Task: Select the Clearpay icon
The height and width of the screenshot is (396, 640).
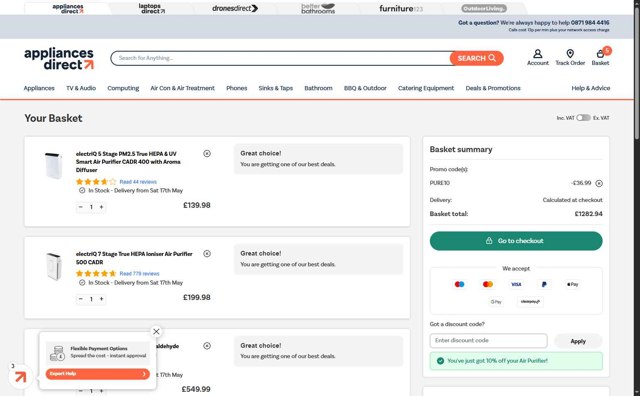Action: click(530, 302)
